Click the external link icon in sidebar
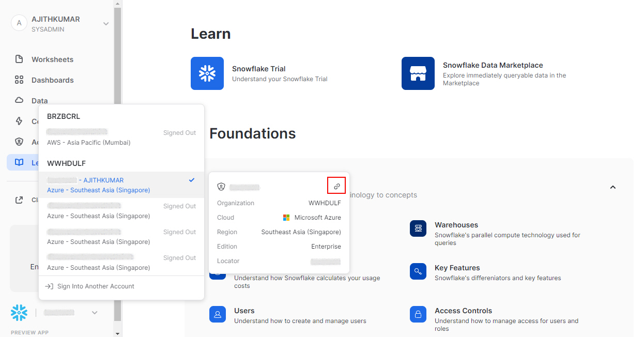 click(x=19, y=200)
